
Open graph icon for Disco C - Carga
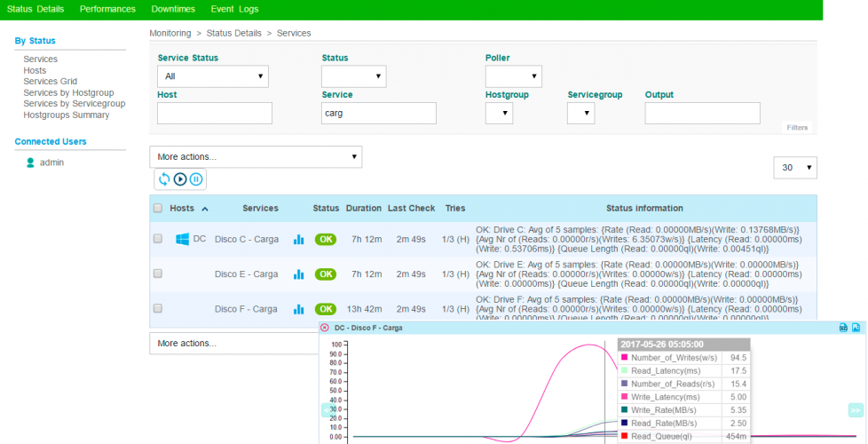(298, 239)
